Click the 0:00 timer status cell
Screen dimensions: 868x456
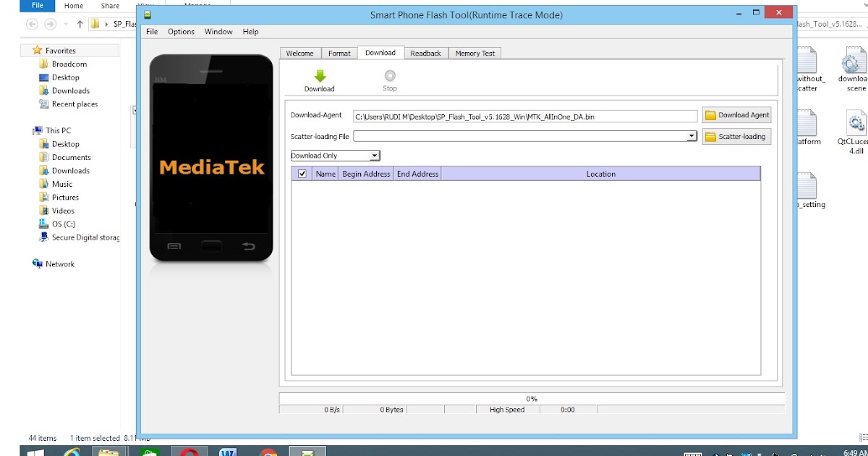pos(568,410)
